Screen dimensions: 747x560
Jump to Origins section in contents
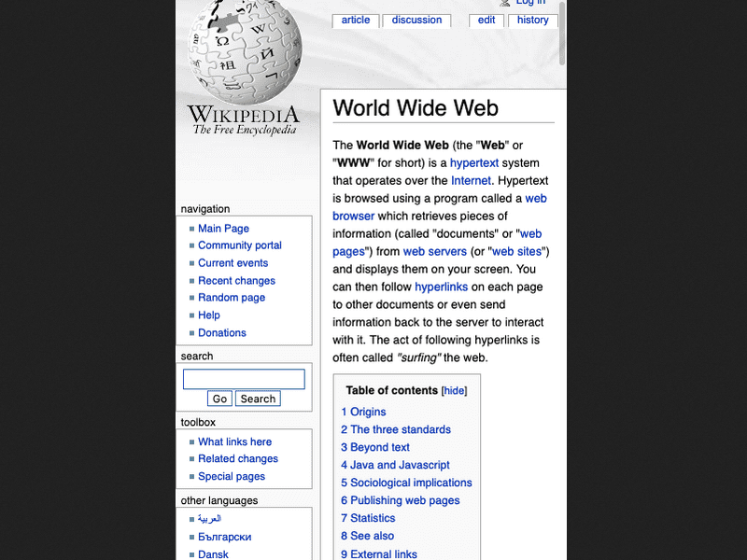(x=368, y=413)
